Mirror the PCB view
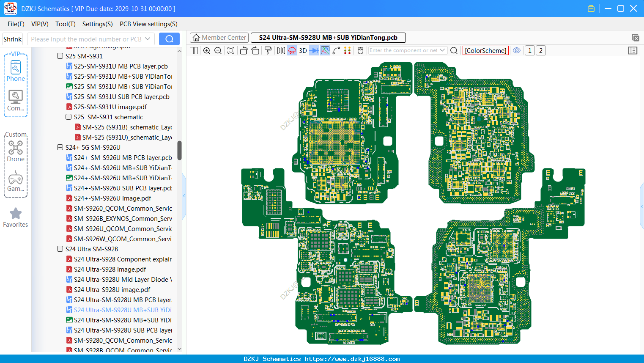The height and width of the screenshot is (363, 644). (x=281, y=50)
